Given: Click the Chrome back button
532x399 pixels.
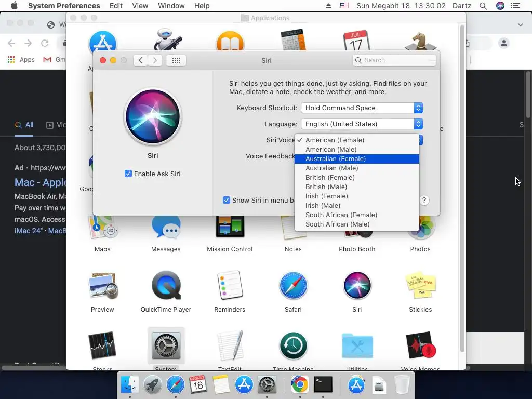Looking at the screenshot, I should click(11, 43).
